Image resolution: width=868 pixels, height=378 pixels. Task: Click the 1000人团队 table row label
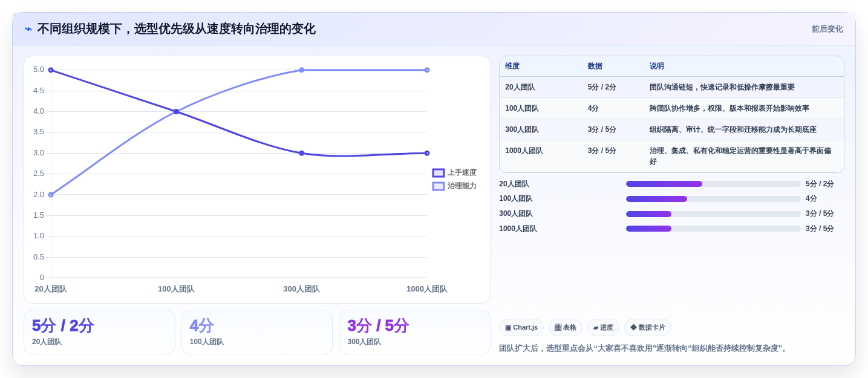pyautogui.click(x=524, y=151)
